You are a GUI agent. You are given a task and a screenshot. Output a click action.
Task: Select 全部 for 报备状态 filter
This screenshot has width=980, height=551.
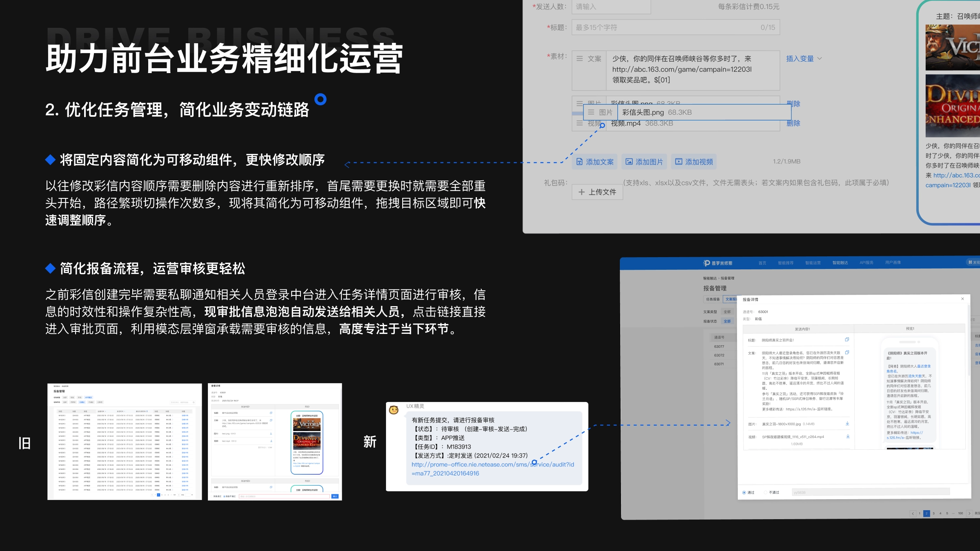pos(727,321)
